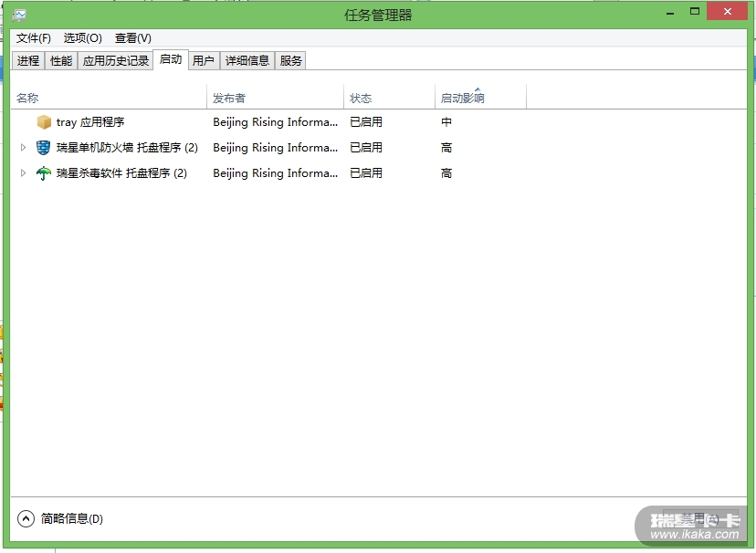This screenshot has width=756, height=553.
Task: Expand the 瑞星杀毒软件 托盘程序 row
Action: tap(23, 173)
